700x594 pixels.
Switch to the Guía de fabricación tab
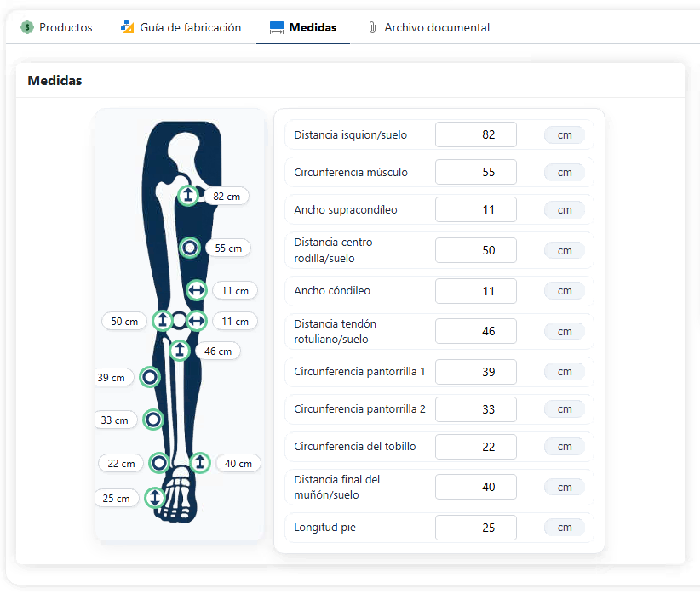coord(181,27)
